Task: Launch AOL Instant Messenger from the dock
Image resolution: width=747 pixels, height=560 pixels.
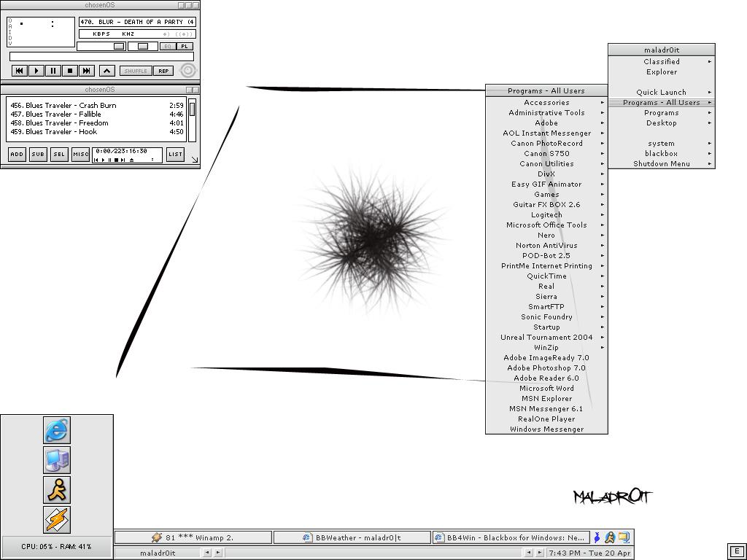Action: 57,489
